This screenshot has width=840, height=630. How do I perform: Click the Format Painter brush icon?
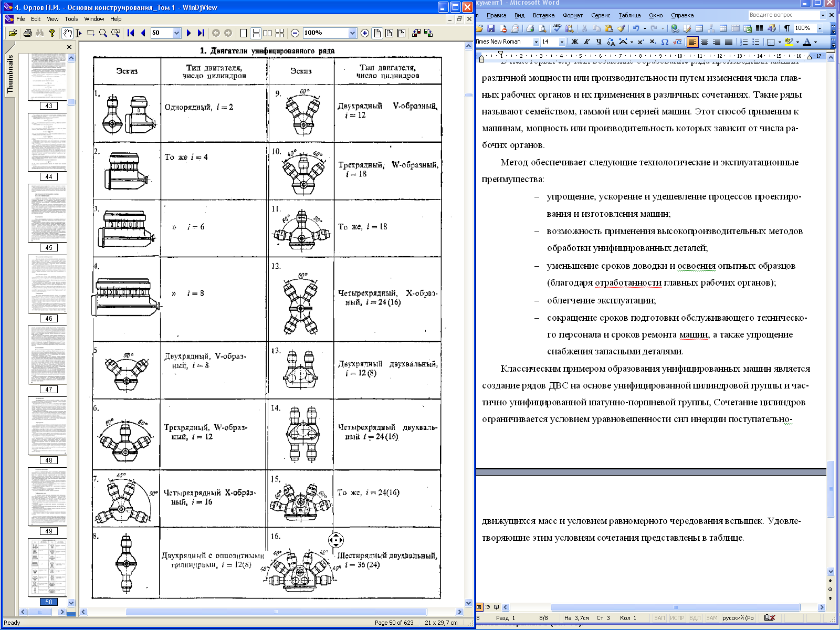621,28
